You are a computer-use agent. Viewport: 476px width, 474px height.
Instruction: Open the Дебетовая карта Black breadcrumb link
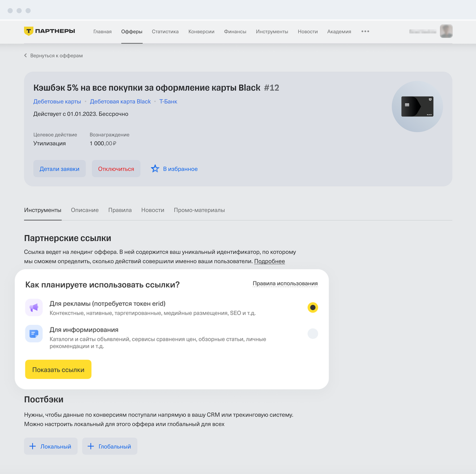(x=120, y=101)
